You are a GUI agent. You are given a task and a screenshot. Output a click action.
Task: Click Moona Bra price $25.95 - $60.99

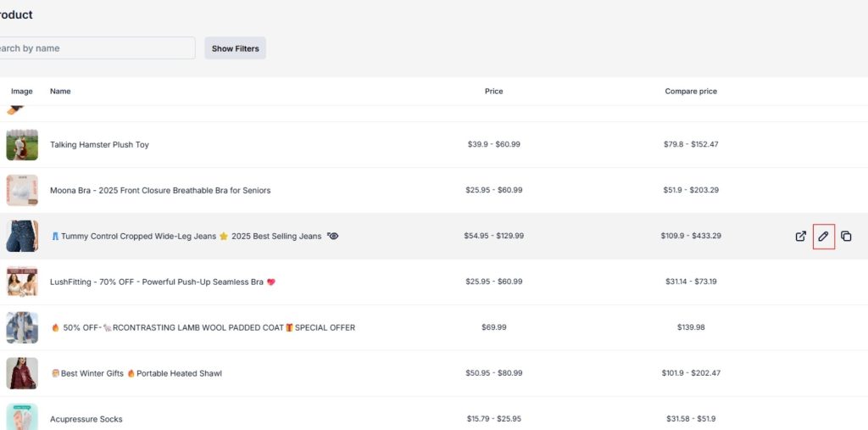tap(494, 190)
